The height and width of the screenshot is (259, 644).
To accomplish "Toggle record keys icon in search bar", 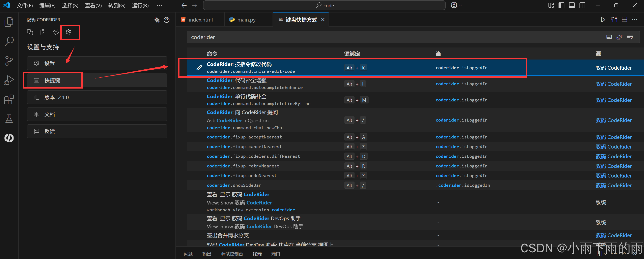I will click(609, 37).
